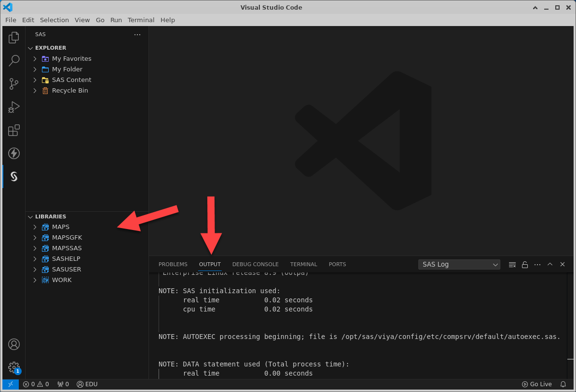
Task: Open the Source Control icon
Action: tap(14, 84)
